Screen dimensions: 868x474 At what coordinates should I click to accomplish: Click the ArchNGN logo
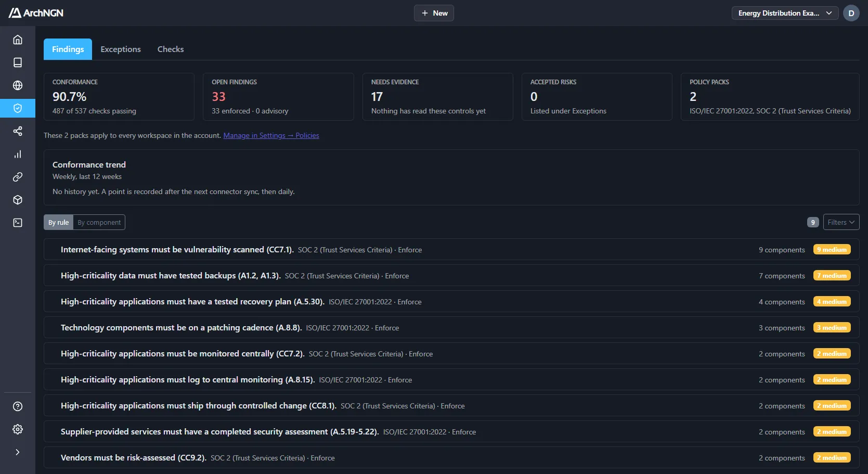(x=36, y=13)
